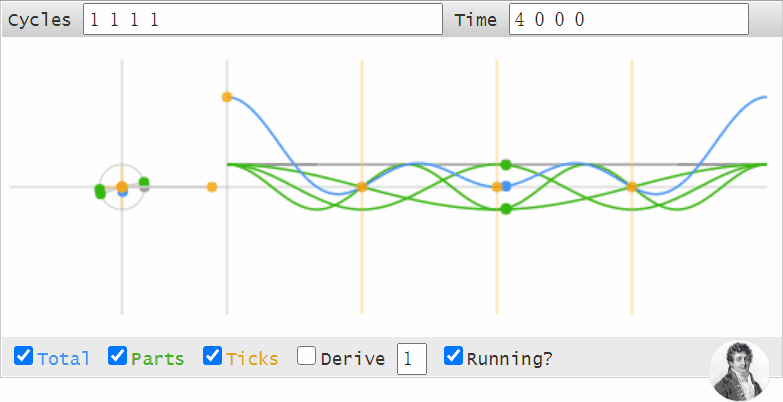Image resolution: width=783 pixels, height=402 pixels.
Task: Stop animation via Running? checkbox
Action: (x=453, y=356)
